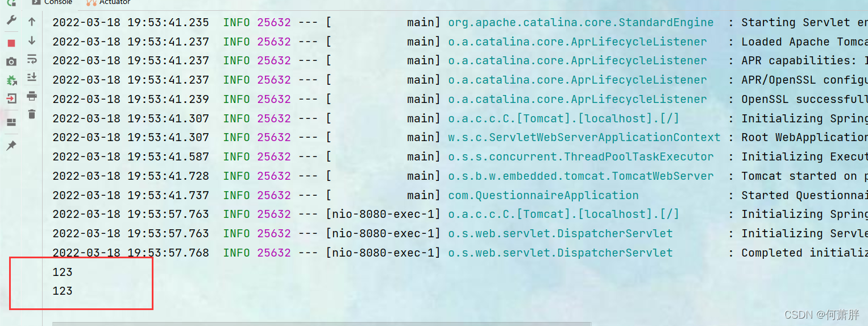This screenshot has height=326, width=868.
Task: Click message 'OpenSSL successfull'
Action: 804,99
